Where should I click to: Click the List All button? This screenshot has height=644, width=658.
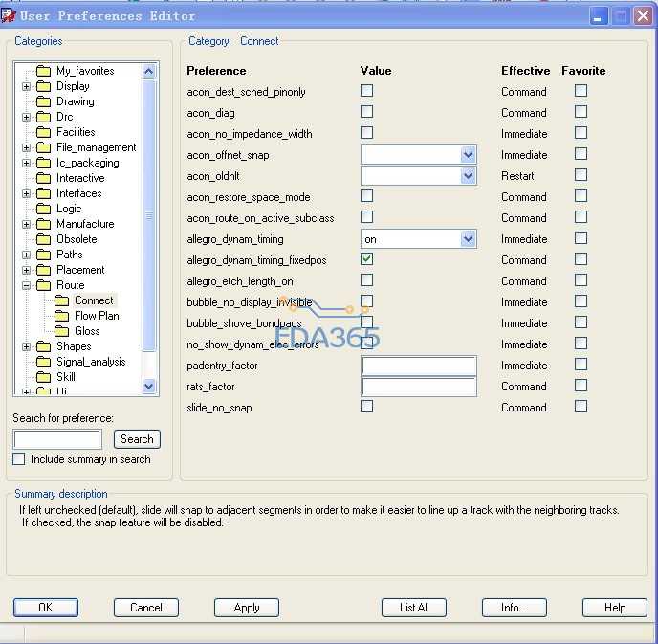pyautogui.click(x=414, y=608)
